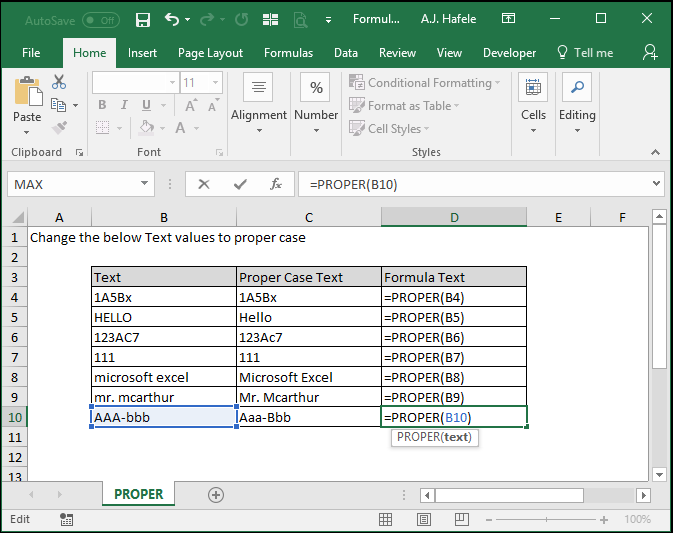Click the Borders icon
The image size is (673, 533).
tap(103, 128)
